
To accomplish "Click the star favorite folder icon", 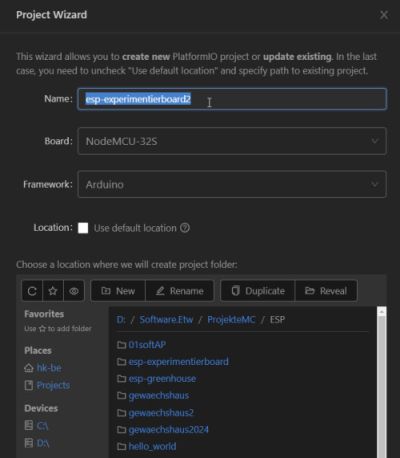I will [x=53, y=291].
